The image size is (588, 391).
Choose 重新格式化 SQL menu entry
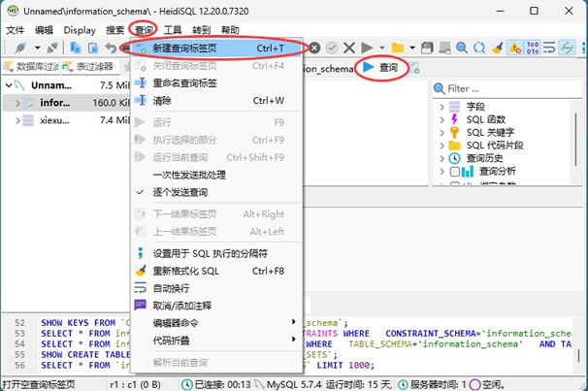pos(216,271)
